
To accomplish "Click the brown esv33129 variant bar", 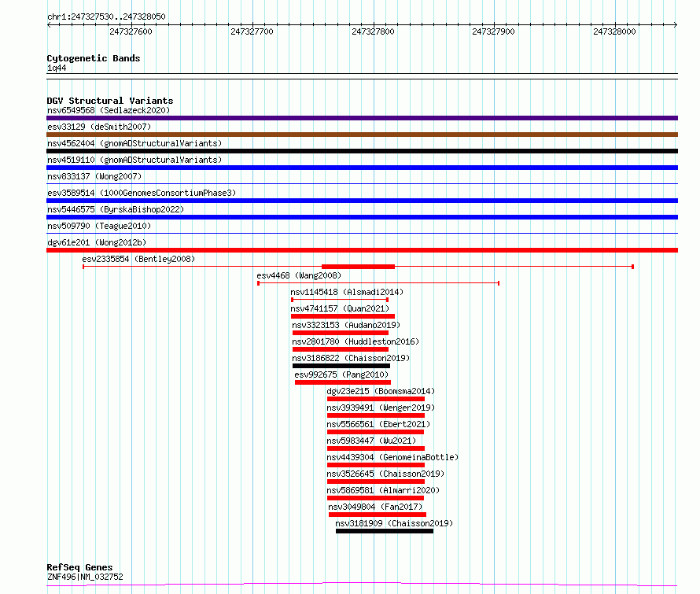I will click(362, 135).
